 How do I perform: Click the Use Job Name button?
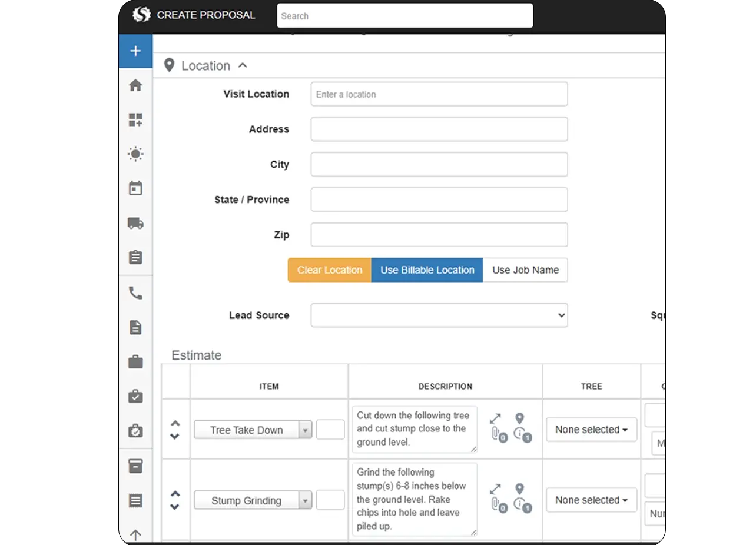click(x=525, y=270)
